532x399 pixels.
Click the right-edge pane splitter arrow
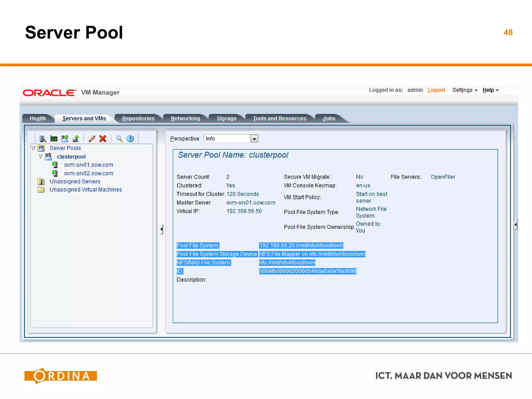point(516,224)
